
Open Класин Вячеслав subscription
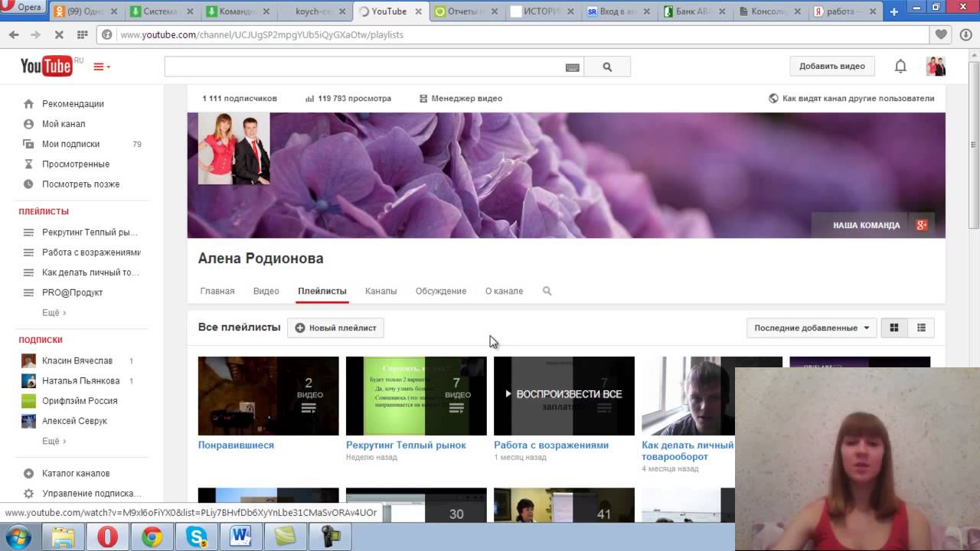tap(77, 360)
